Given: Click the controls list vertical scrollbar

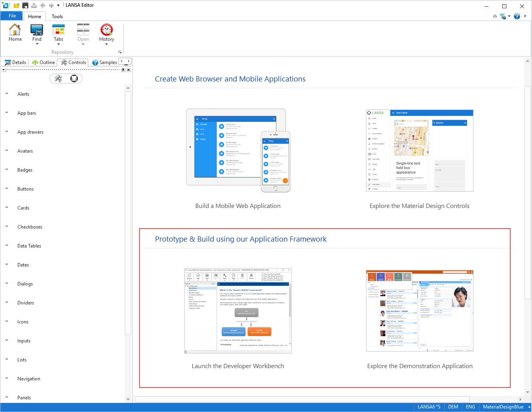Looking at the screenshot, I should pos(128,213).
